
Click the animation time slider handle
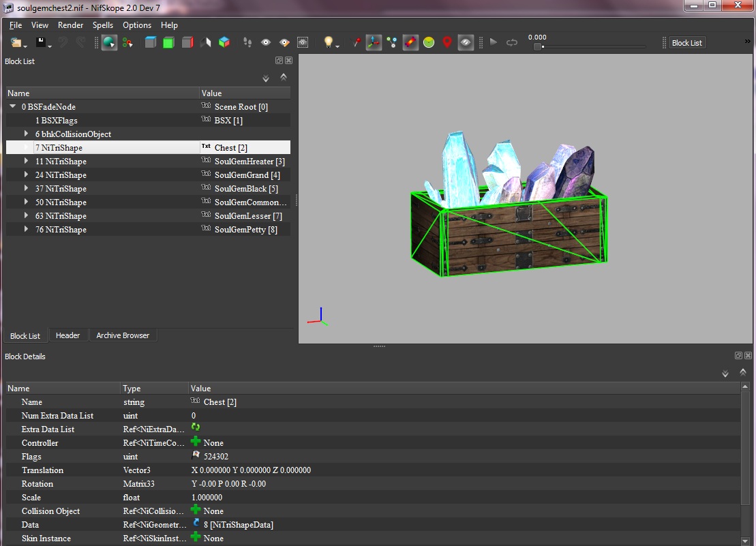537,47
